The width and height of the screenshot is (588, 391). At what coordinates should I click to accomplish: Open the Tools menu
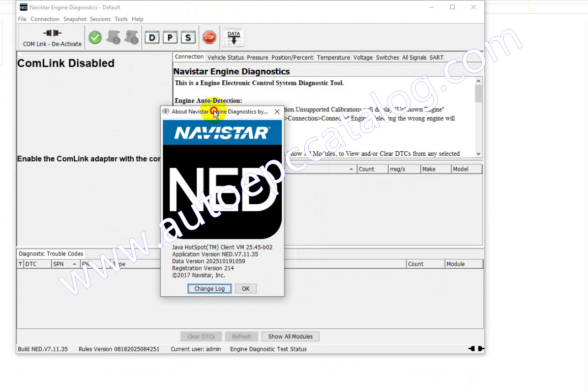click(121, 19)
